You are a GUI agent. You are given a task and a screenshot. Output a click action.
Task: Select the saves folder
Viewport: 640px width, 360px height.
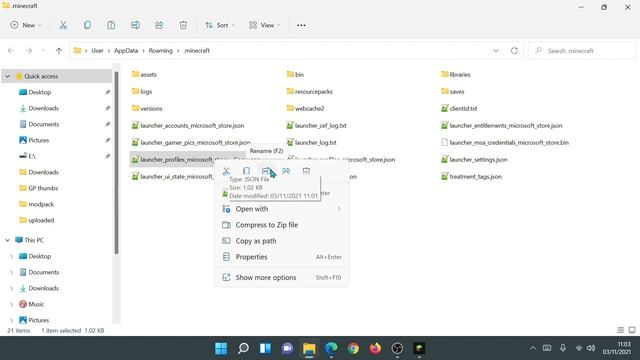(x=452, y=92)
